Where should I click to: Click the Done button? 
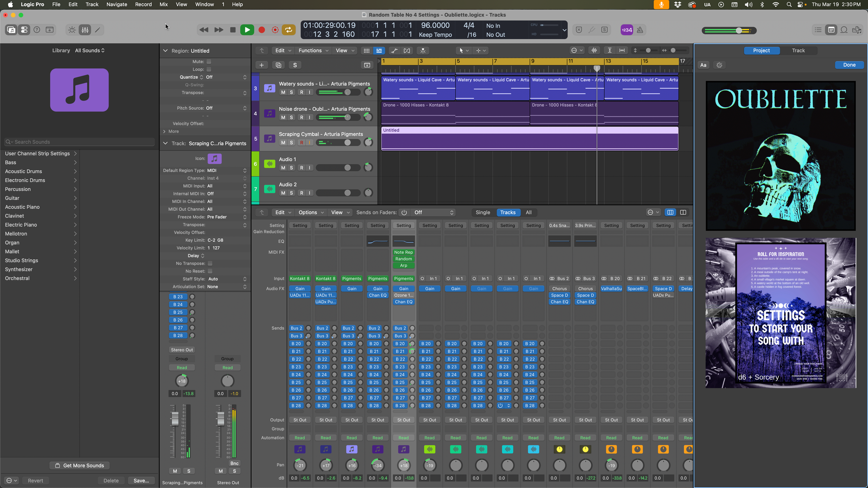coord(849,65)
